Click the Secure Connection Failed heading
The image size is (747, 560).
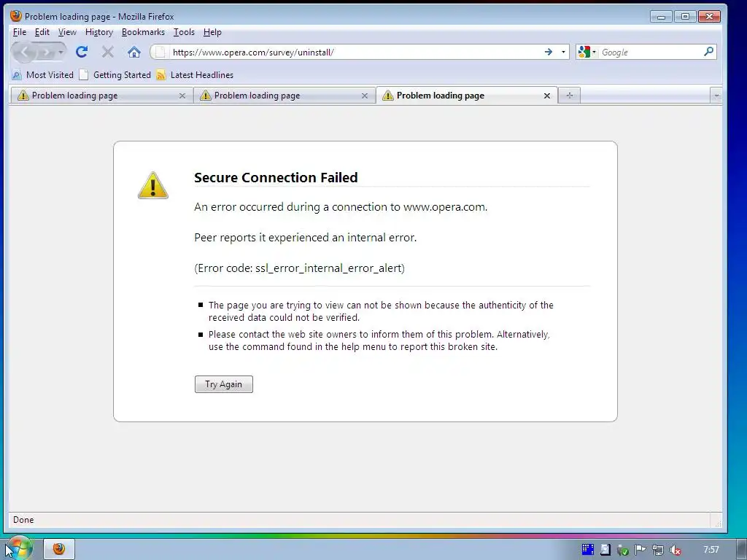click(276, 177)
